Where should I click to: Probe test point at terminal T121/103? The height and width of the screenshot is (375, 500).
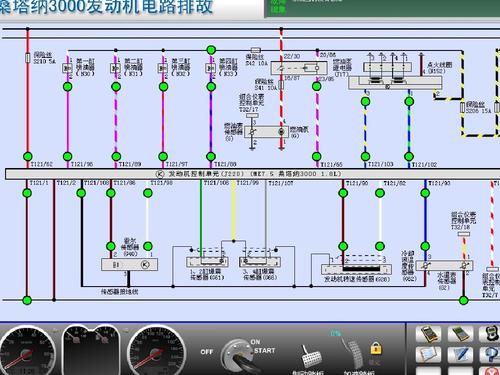coord(365,156)
